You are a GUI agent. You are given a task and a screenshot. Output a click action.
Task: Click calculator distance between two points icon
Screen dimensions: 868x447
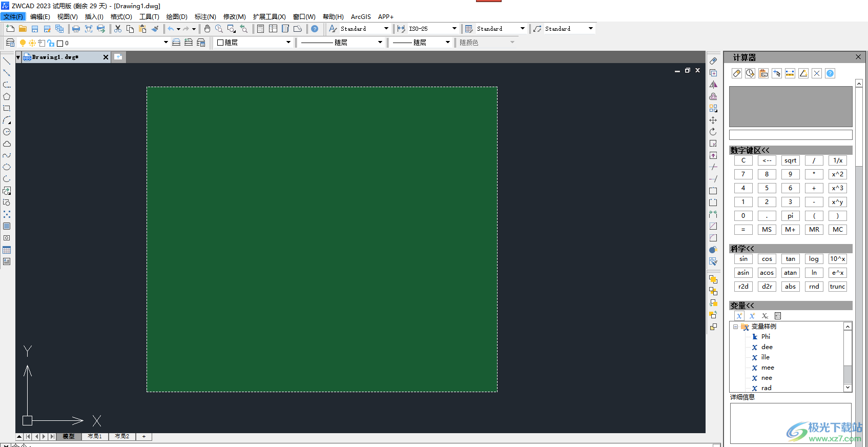click(790, 73)
